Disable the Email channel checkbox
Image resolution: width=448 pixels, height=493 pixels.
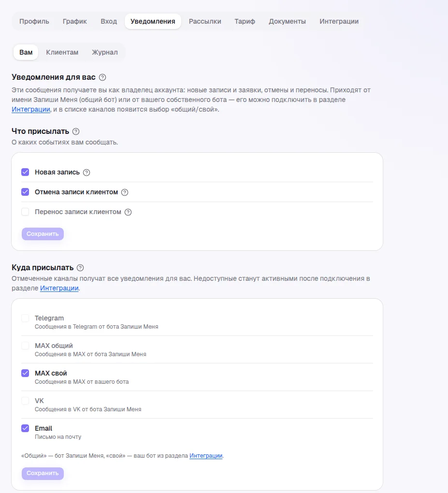[25, 428]
